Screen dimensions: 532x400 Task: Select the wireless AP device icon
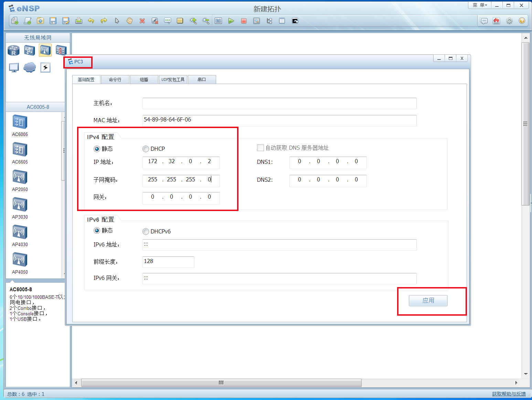[45, 50]
